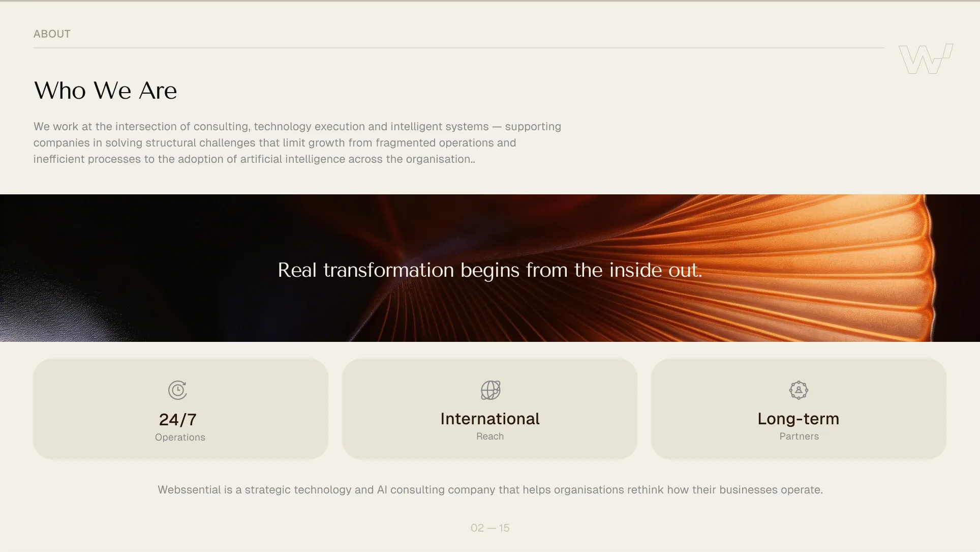
Task: Click the orange banner image
Action: pos(490,268)
